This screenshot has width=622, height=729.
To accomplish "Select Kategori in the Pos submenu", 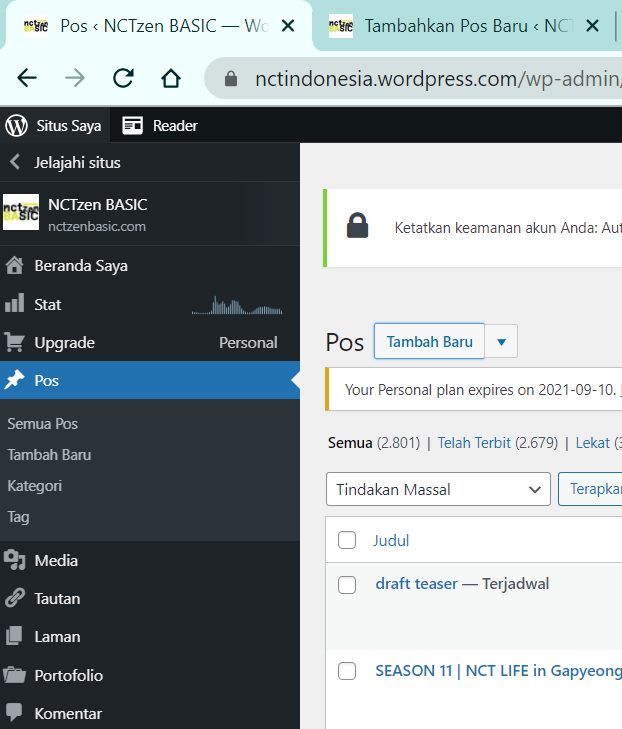I will coord(35,486).
